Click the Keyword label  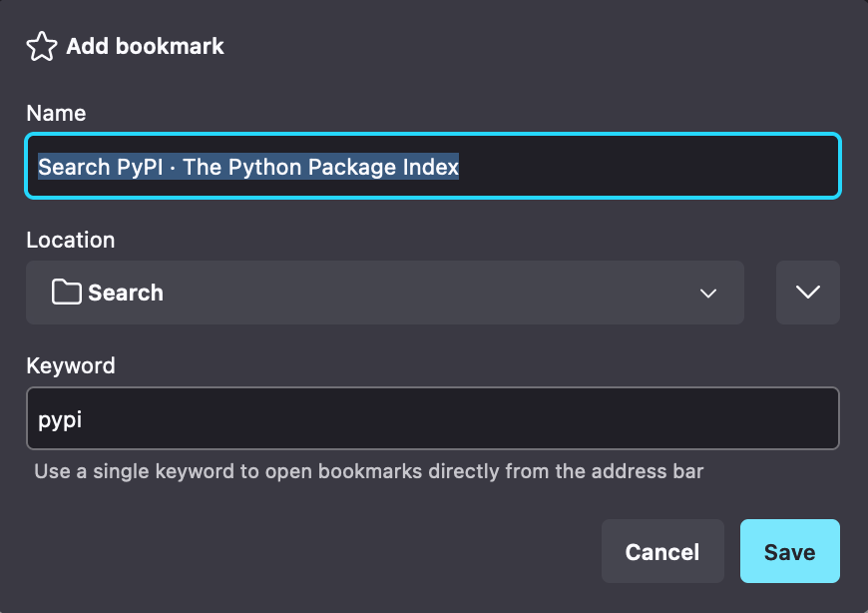click(71, 366)
